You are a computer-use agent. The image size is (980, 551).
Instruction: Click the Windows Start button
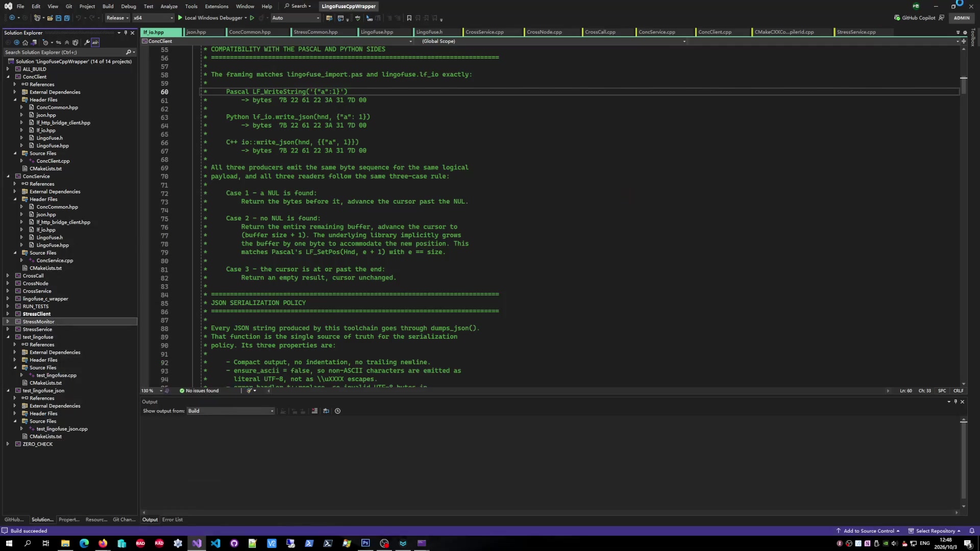[9, 543]
